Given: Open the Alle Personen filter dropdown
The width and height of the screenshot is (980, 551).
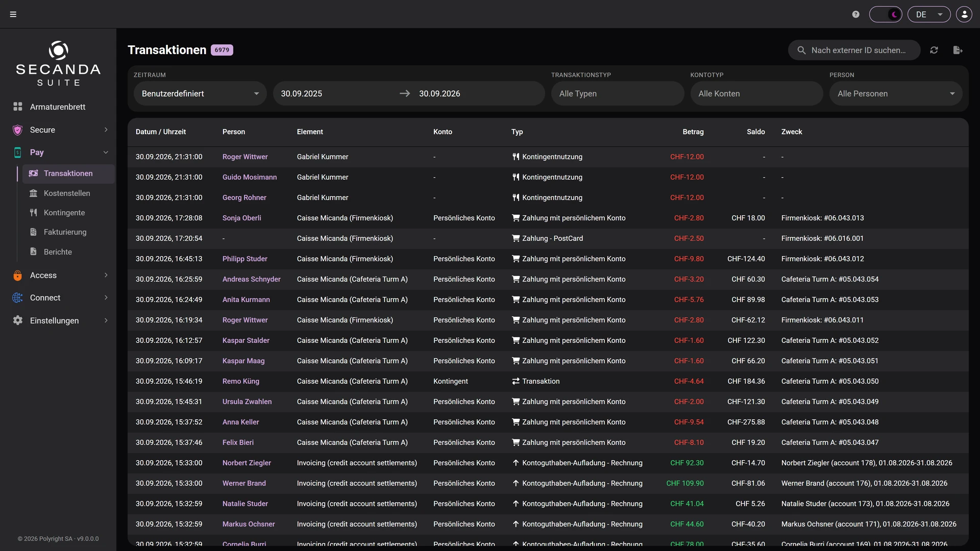Looking at the screenshot, I should coord(896,93).
